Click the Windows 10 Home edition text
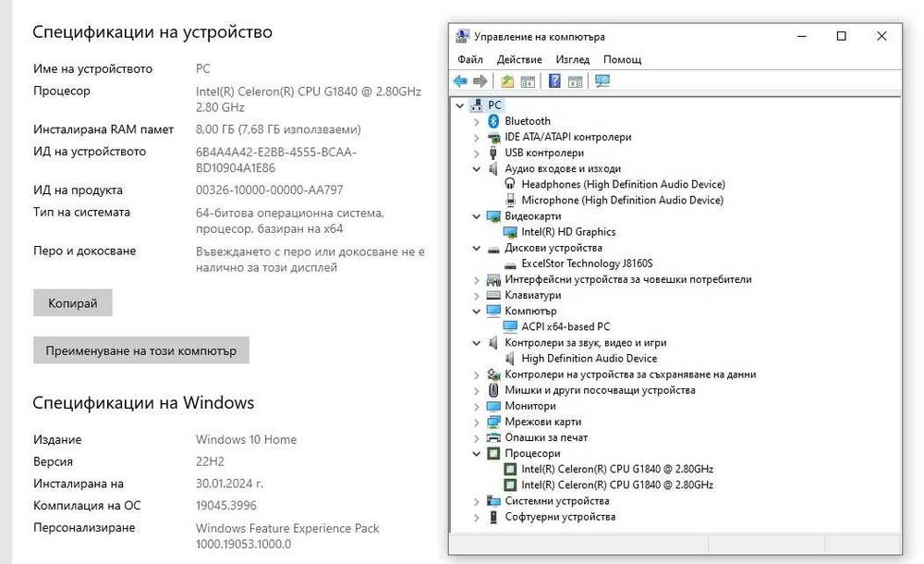 pos(247,439)
